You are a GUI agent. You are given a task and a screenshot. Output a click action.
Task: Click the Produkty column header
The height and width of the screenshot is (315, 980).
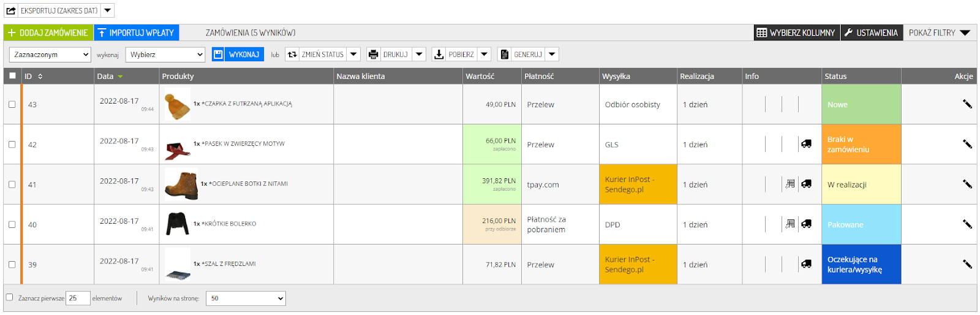[246, 76]
